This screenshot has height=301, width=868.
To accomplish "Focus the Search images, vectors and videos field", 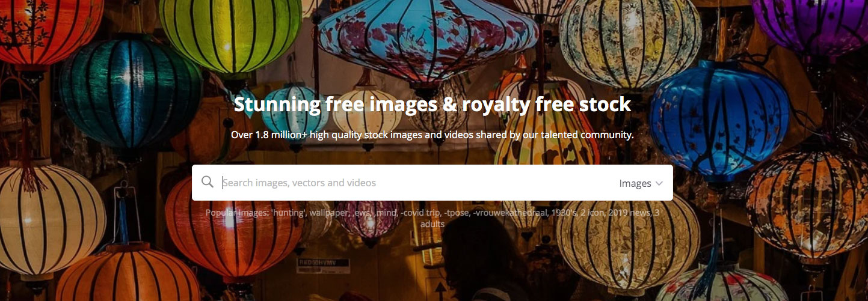I will click(415, 183).
